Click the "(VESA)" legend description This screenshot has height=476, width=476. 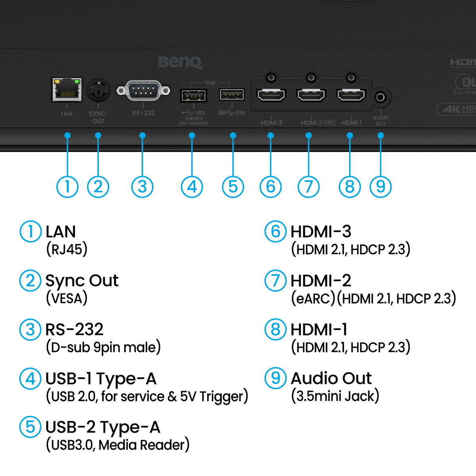pos(67,298)
